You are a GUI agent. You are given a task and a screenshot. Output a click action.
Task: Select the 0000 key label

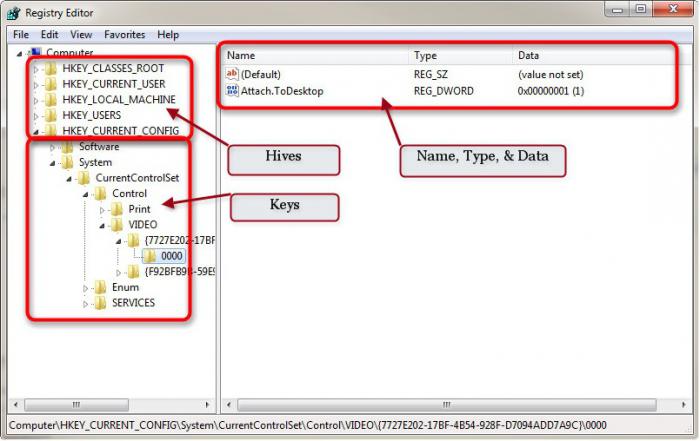[x=171, y=256]
